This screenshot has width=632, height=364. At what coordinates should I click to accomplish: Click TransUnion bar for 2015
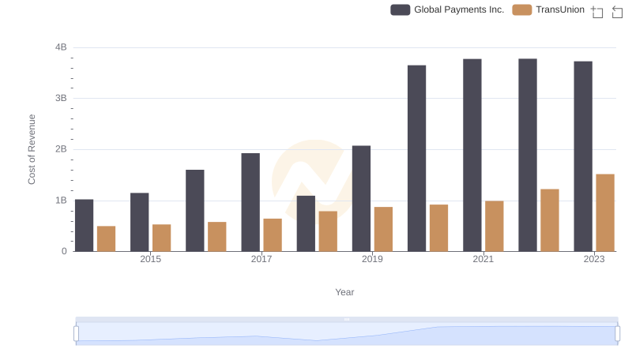pos(162,238)
